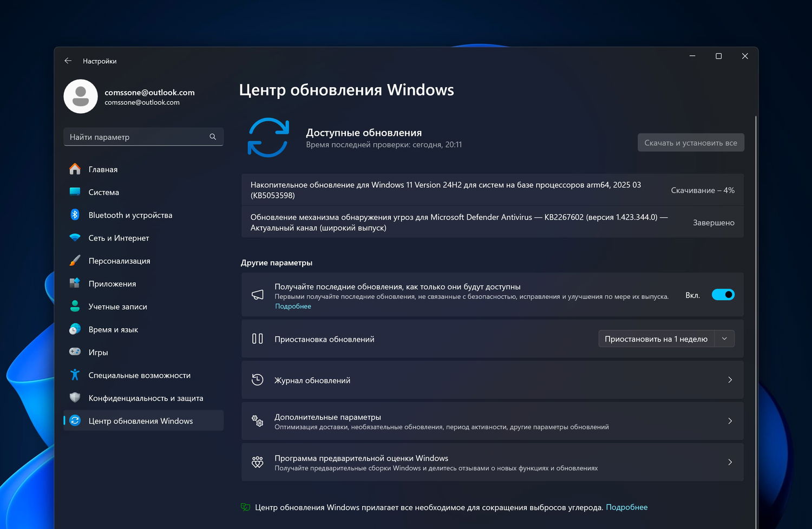Click the person icon beside Учетные записи
Image resolution: width=812 pixels, height=529 pixels.
(x=75, y=306)
